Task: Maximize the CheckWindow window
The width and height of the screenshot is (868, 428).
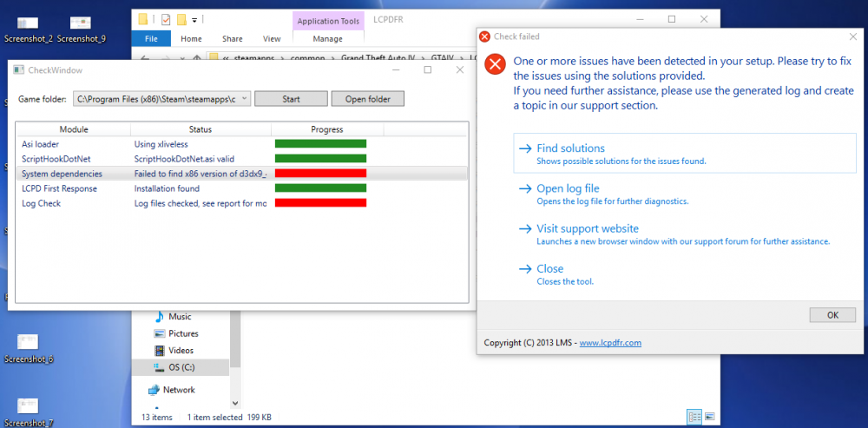Action: pyautogui.click(x=427, y=69)
